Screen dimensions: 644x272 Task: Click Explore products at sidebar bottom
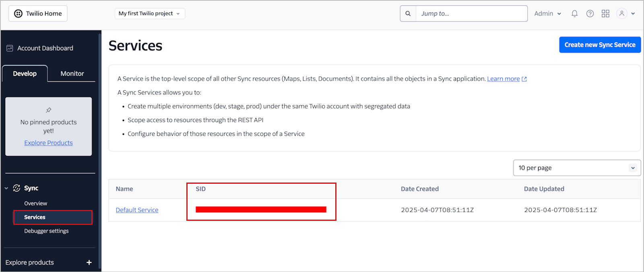tap(29, 262)
